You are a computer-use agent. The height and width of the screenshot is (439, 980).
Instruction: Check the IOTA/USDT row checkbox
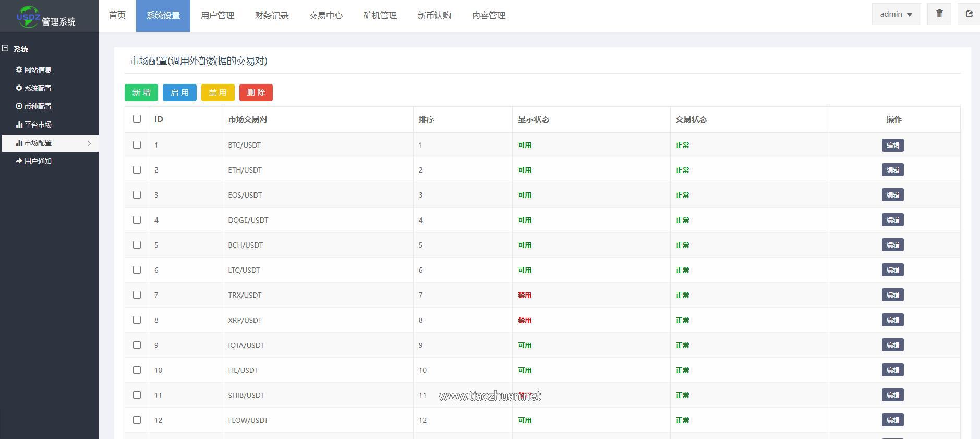[x=137, y=345]
